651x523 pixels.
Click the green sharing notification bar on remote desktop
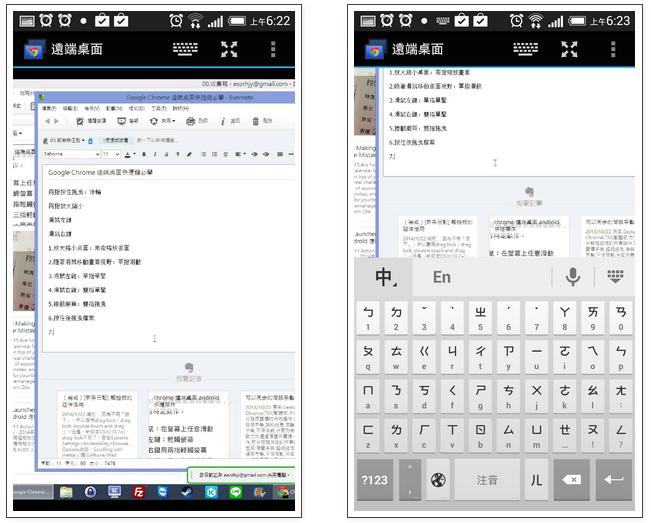(x=241, y=475)
